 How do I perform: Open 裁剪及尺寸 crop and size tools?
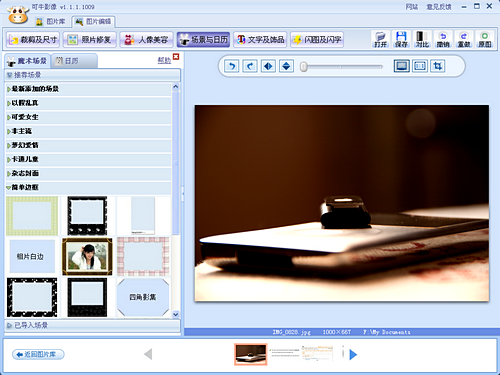click(x=33, y=40)
